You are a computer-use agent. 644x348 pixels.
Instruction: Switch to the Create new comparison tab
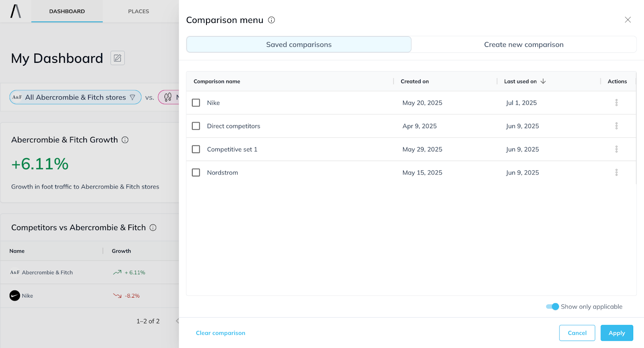[524, 44]
